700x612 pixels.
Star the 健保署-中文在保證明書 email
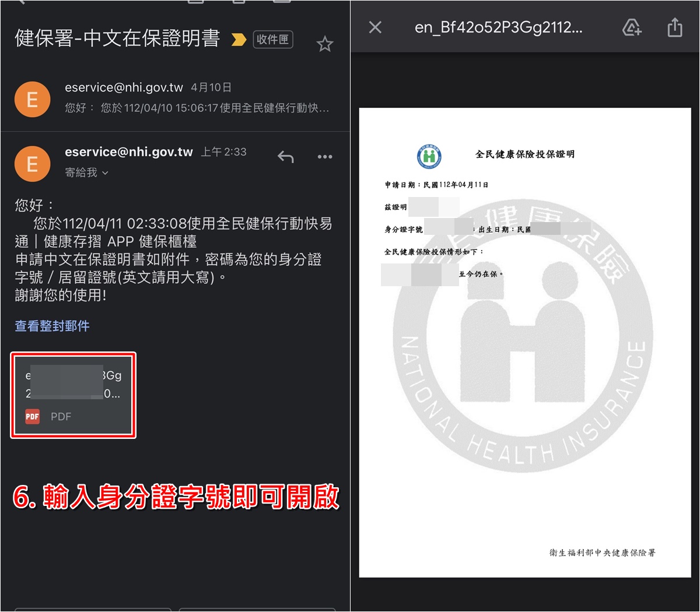(325, 44)
